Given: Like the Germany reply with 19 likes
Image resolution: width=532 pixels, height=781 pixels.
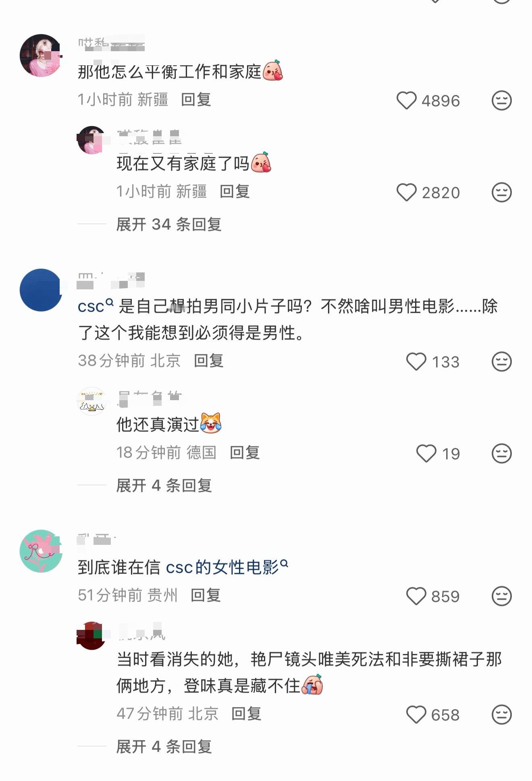Looking at the screenshot, I should click(426, 453).
